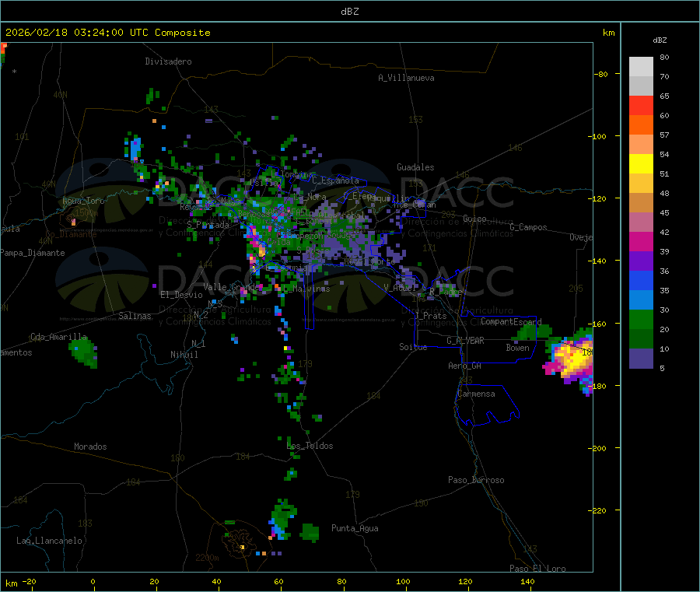Select the yellow 51-54 dBZ legend swatch
This screenshot has height=592, width=700.
pos(641,164)
